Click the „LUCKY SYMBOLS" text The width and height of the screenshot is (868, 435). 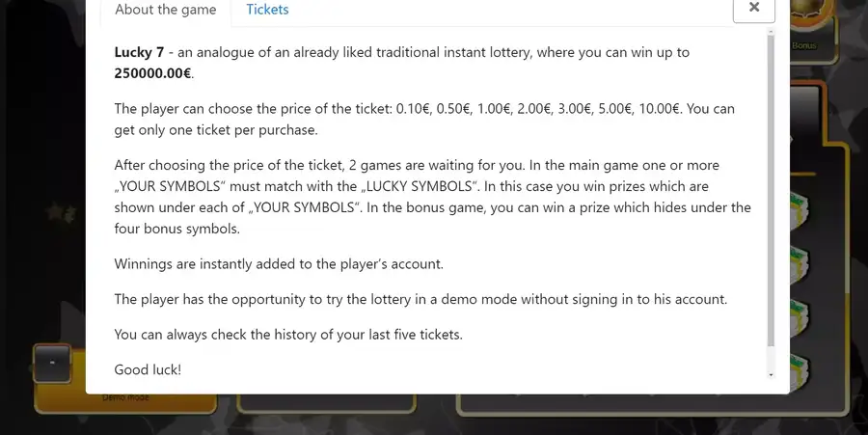(420, 186)
